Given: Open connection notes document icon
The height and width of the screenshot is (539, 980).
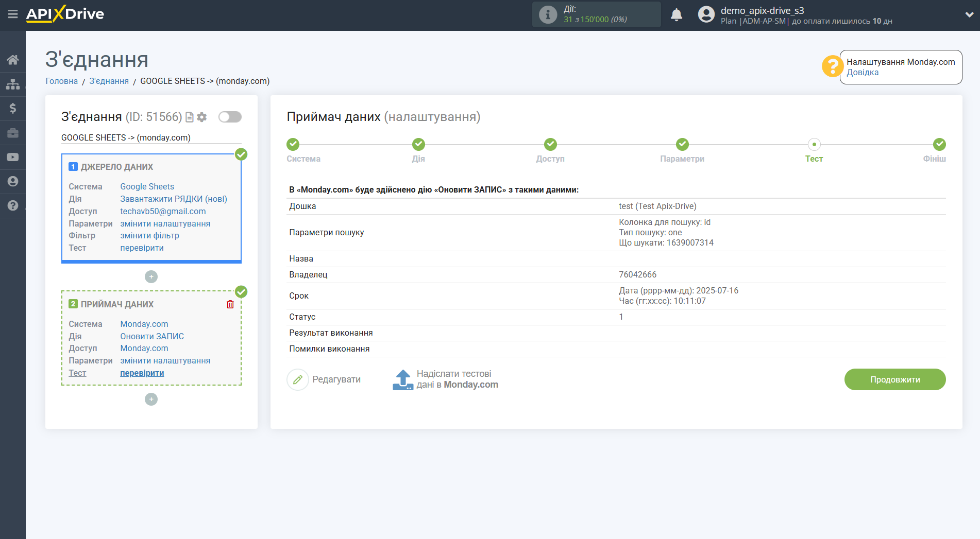Looking at the screenshot, I should 190,117.
